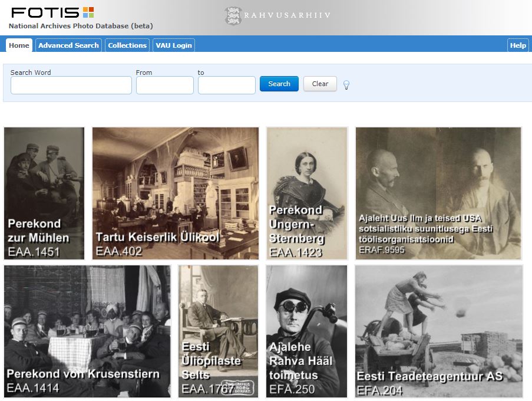532x401 pixels.
Task: Open the search tips lightbulb
Action: (346, 85)
